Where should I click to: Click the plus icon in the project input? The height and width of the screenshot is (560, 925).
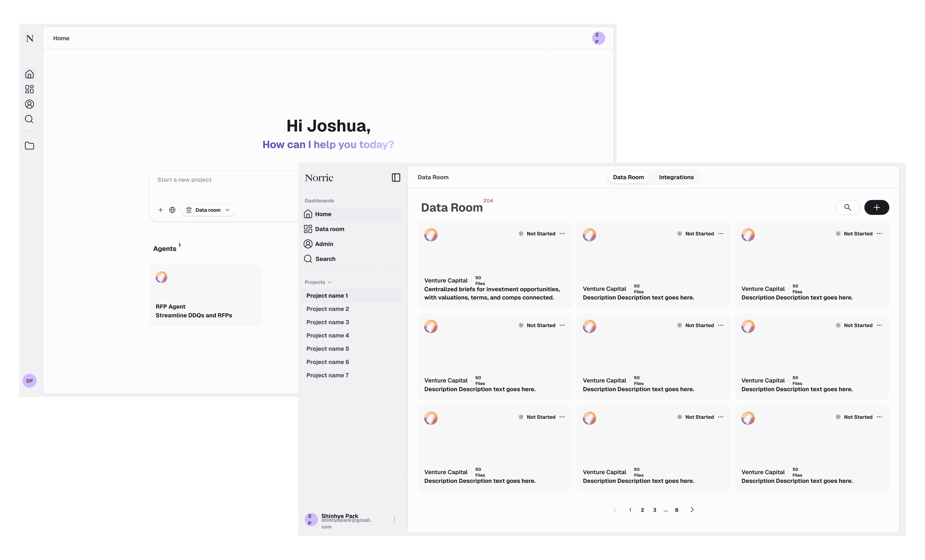161,210
